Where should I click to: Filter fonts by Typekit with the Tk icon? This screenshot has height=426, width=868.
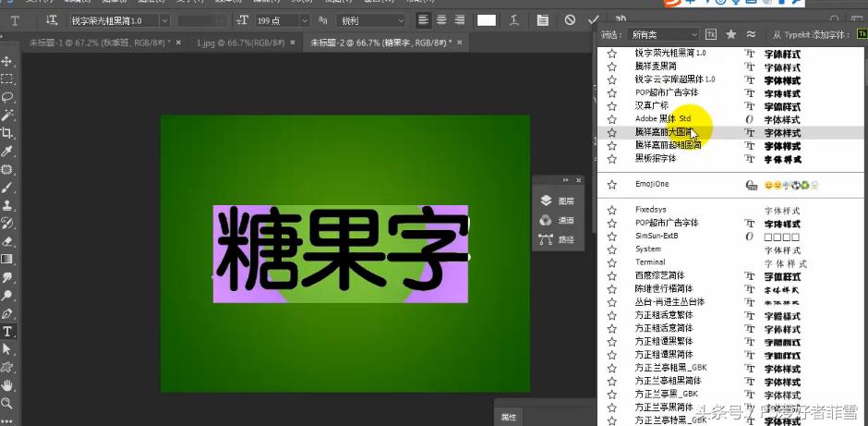[x=711, y=34]
